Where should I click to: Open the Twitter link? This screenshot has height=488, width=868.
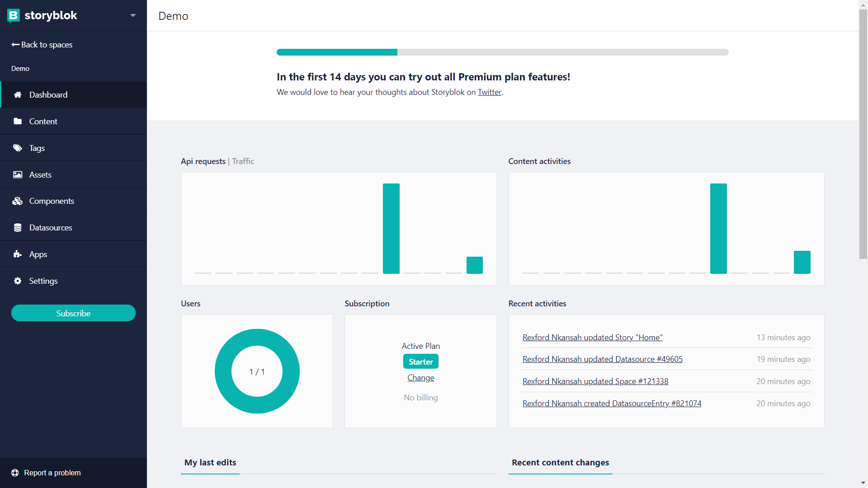pos(490,92)
